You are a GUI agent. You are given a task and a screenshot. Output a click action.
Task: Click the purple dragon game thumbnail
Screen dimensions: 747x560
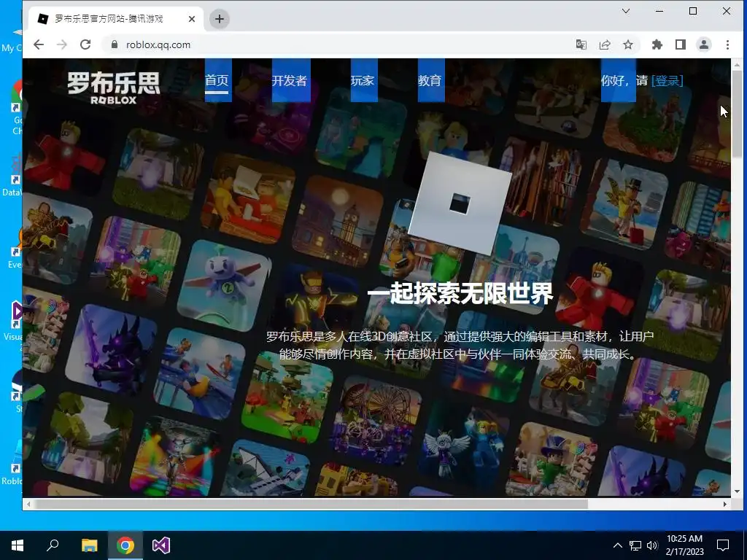pyautogui.click(x=112, y=350)
